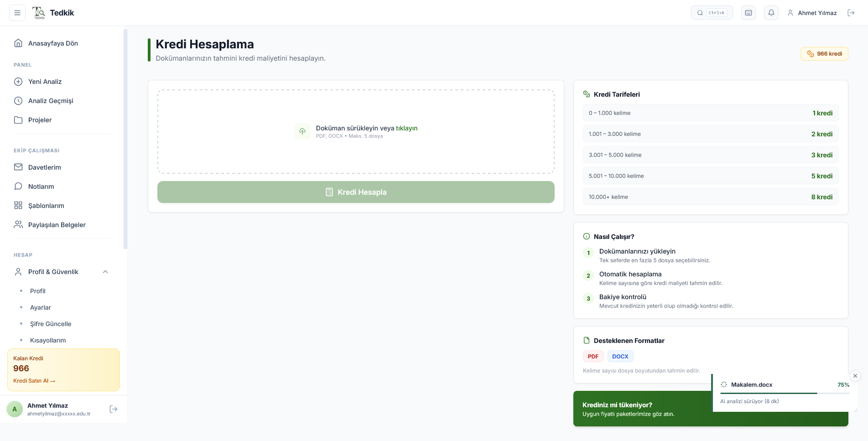Click the A avatar in sidebar footer
The width and height of the screenshot is (868, 441).
pyautogui.click(x=15, y=409)
